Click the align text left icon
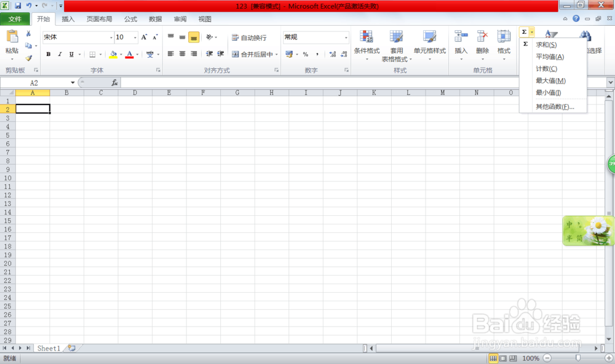The image size is (615, 364). coord(170,53)
